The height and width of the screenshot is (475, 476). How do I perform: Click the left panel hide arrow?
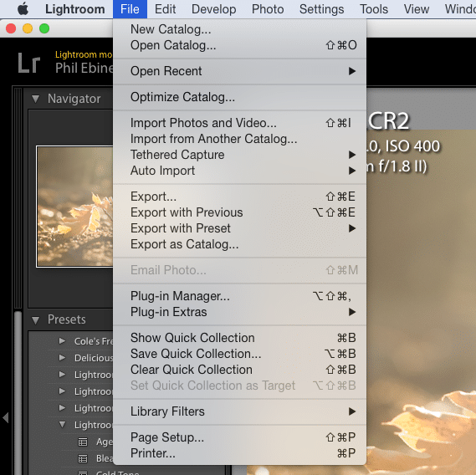[6, 417]
